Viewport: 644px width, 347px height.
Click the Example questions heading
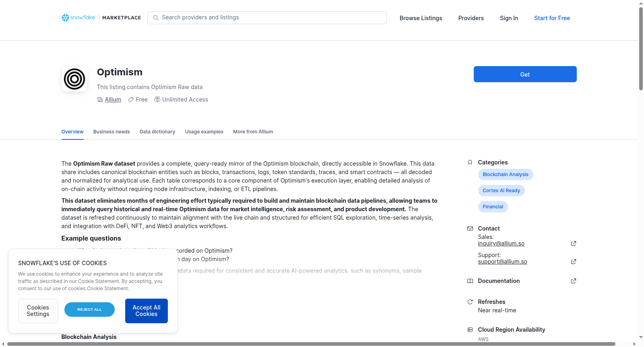[91, 239]
